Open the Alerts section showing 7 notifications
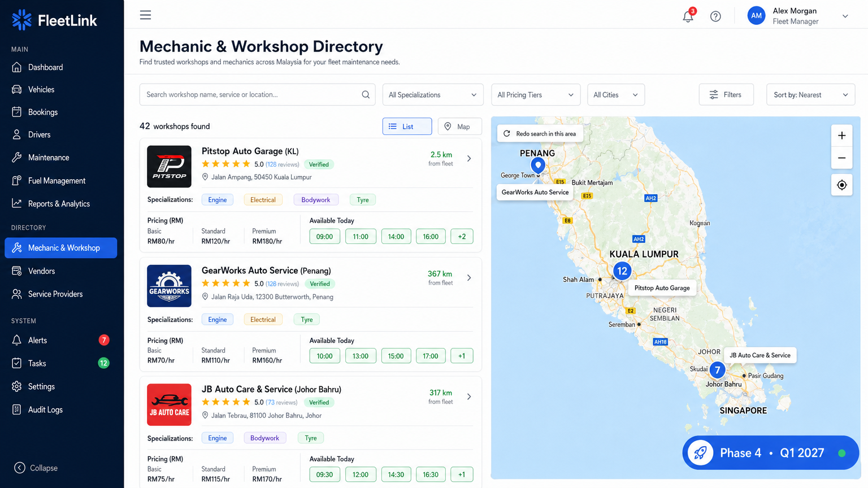Screen dimensions: 868x488 (39, 340)
